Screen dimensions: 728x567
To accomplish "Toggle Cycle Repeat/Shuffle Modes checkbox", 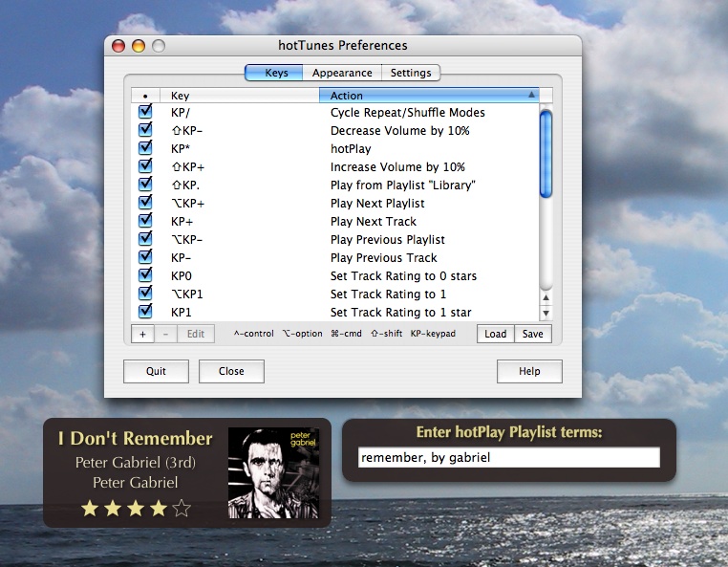I will coord(145,112).
